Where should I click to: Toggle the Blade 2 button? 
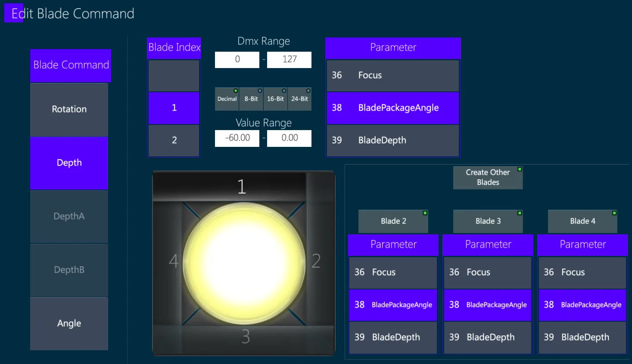tap(393, 221)
